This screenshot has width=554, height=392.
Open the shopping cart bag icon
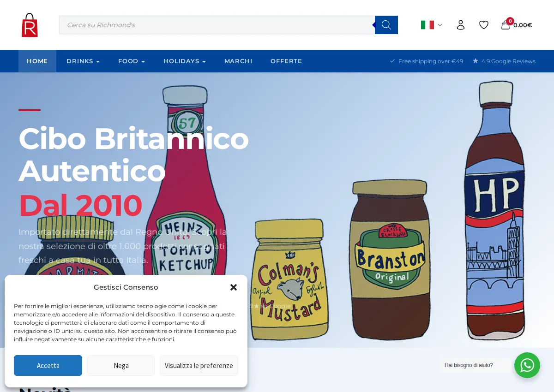point(506,25)
